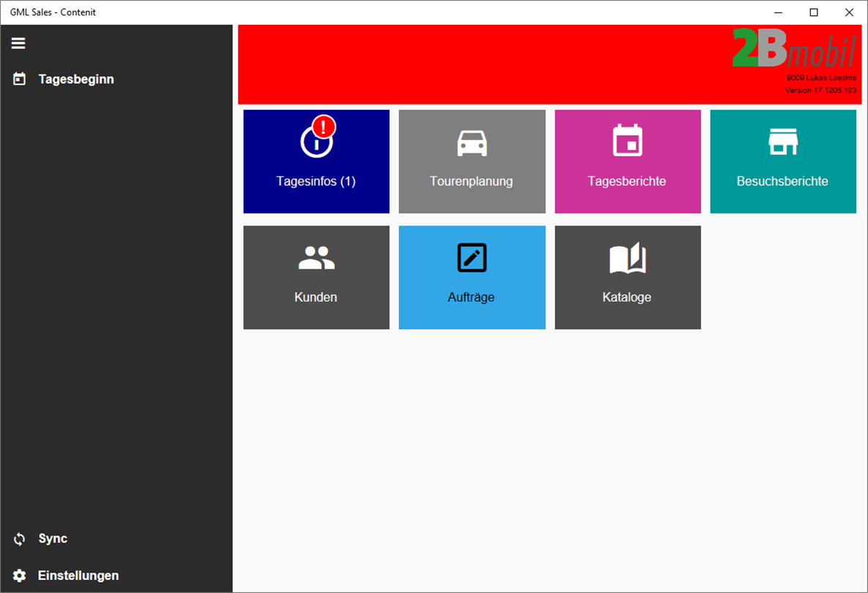Click the Kataloge open book icon

(628, 258)
